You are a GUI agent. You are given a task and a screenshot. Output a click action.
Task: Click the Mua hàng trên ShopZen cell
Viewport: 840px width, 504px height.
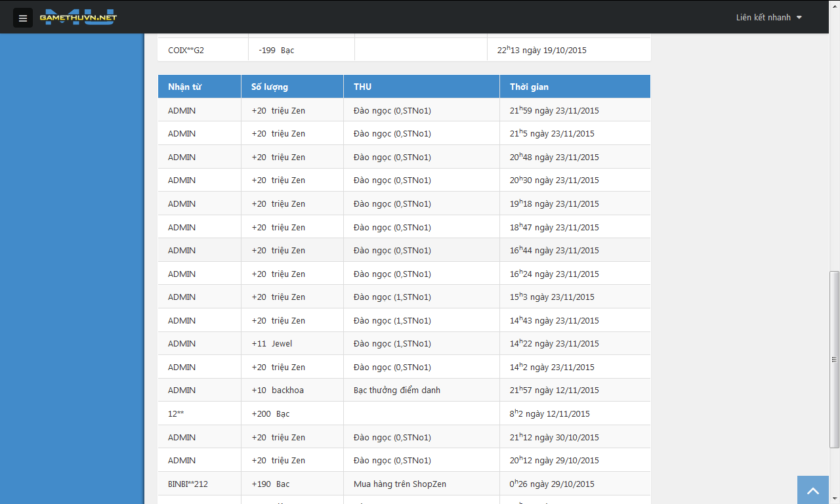(422, 484)
